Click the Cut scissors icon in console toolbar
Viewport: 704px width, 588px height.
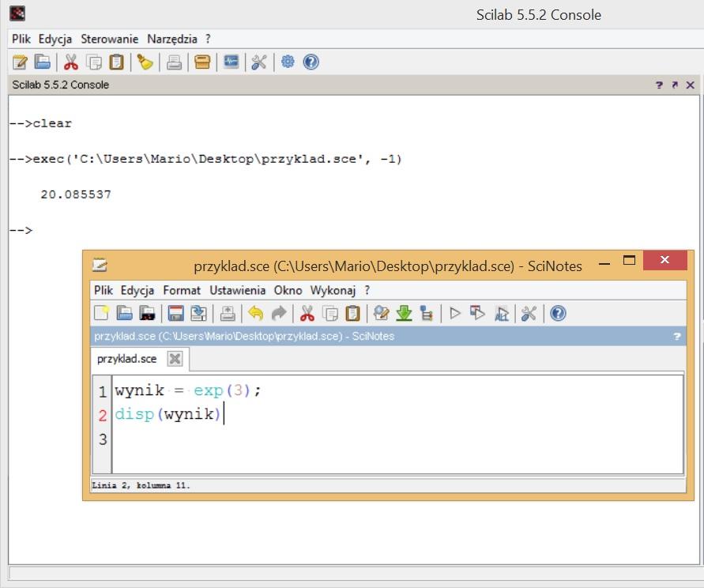click(x=71, y=62)
